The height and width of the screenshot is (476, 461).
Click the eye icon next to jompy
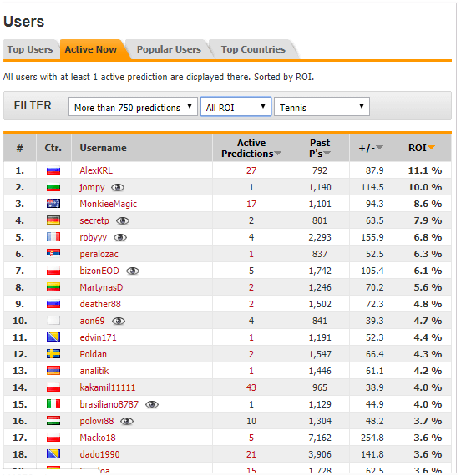pyautogui.click(x=118, y=188)
